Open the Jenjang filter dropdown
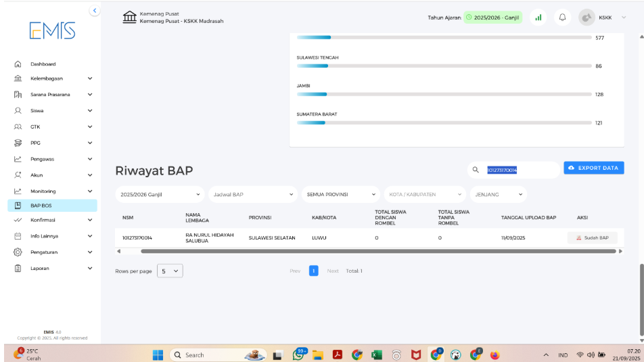Image resolution: width=644 pixels, height=362 pixels. [x=498, y=194]
